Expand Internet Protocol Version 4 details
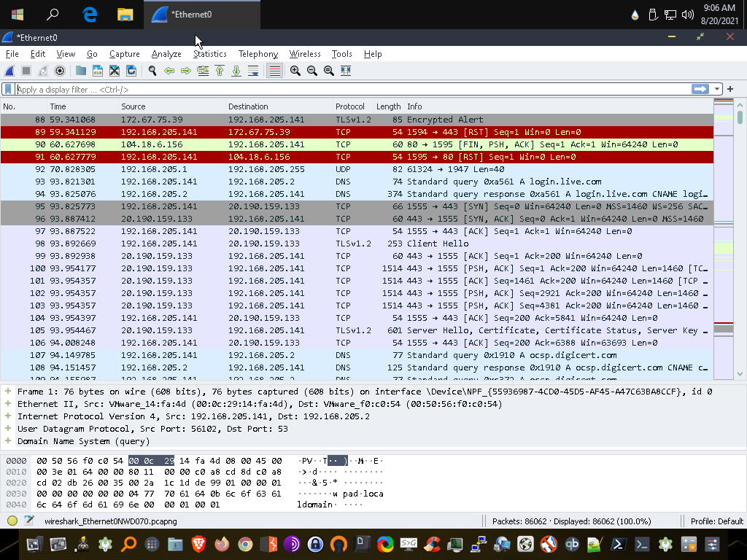 (x=7, y=416)
